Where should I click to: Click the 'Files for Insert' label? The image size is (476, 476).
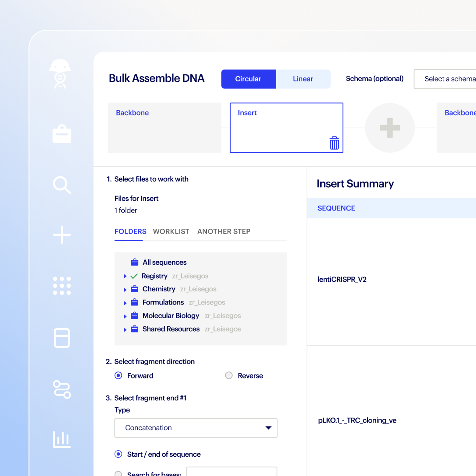pos(136,199)
